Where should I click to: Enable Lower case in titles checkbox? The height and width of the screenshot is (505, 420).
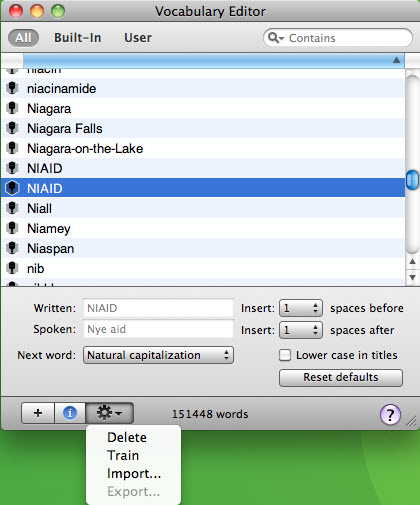(285, 355)
